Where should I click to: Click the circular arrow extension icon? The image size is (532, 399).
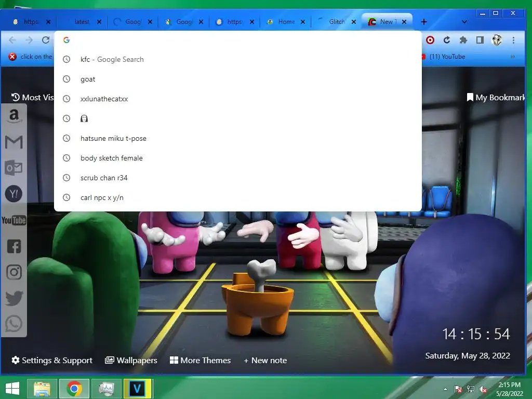447,40
